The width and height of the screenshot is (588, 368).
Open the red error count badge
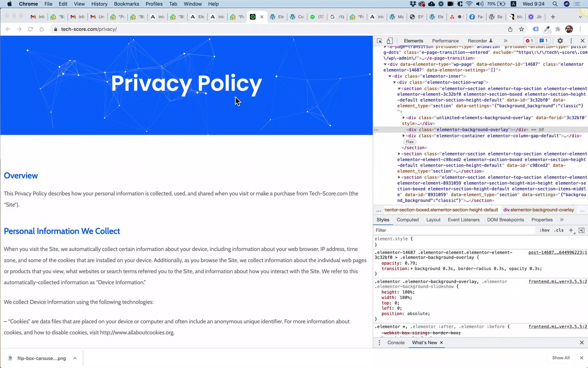pyautogui.click(x=529, y=41)
